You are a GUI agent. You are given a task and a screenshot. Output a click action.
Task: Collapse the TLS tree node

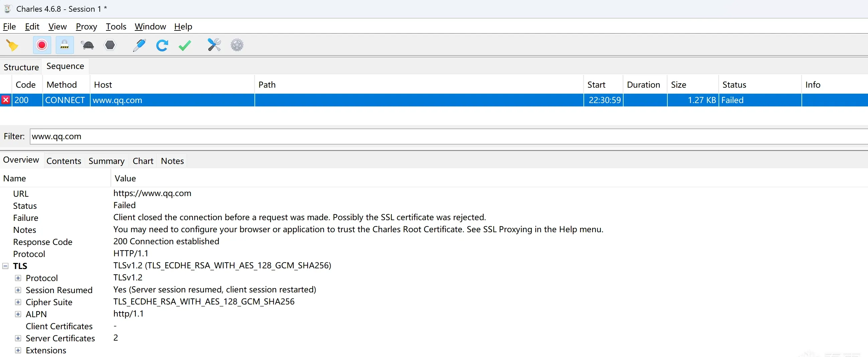tap(5, 266)
